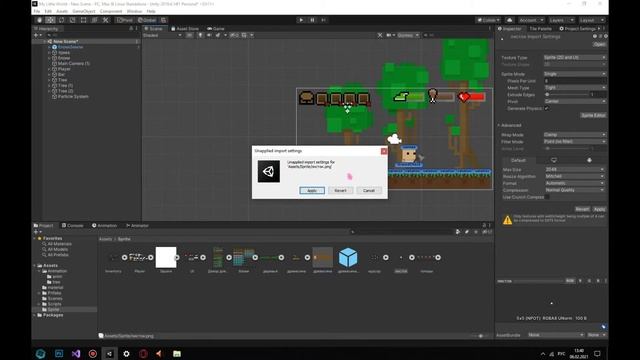This screenshot has height=360, width=640.
Task: Toggle Generate Physics Shape checkbox
Action: tap(547, 108)
